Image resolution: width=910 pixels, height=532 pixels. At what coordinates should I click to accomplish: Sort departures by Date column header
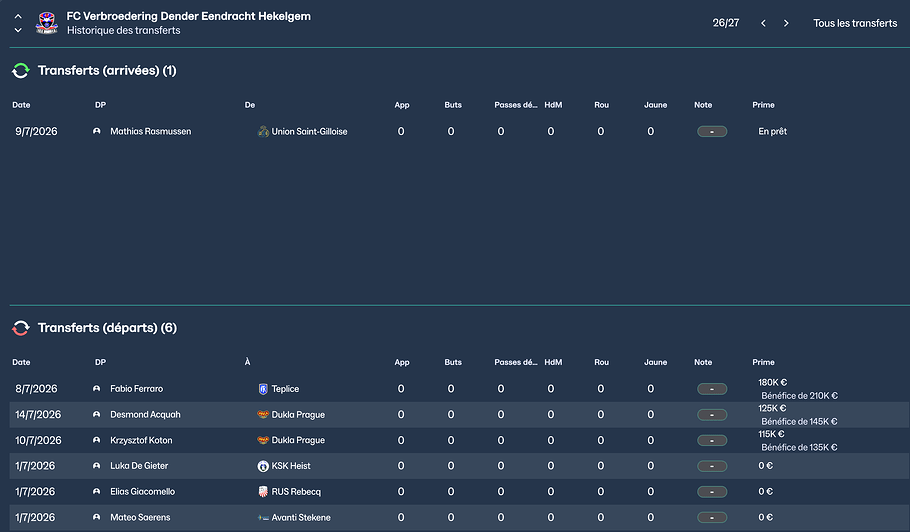click(x=21, y=362)
